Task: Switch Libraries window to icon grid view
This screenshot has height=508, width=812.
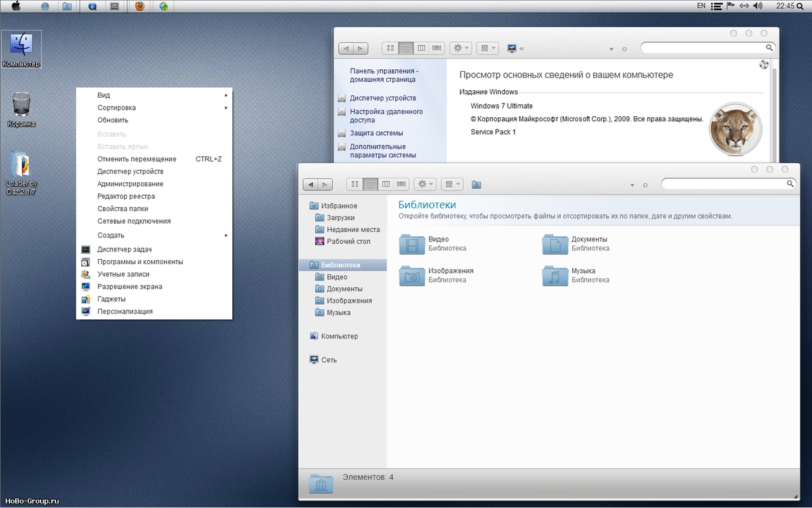Action: tap(355, 184)
